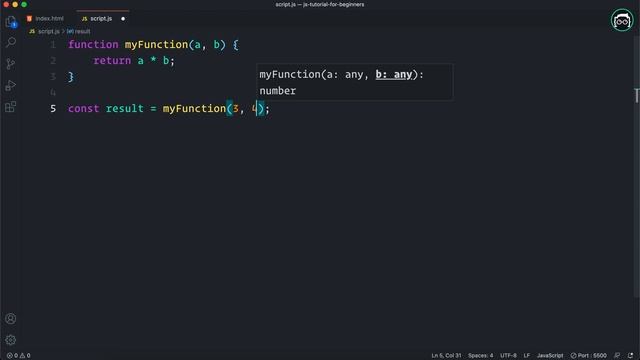Open the Manage gear settings
This screenshot has height=360, width=640.
point(11,340)
